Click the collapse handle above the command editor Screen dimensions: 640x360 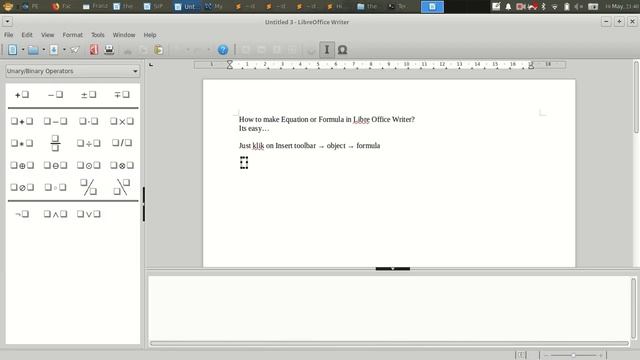393,269
